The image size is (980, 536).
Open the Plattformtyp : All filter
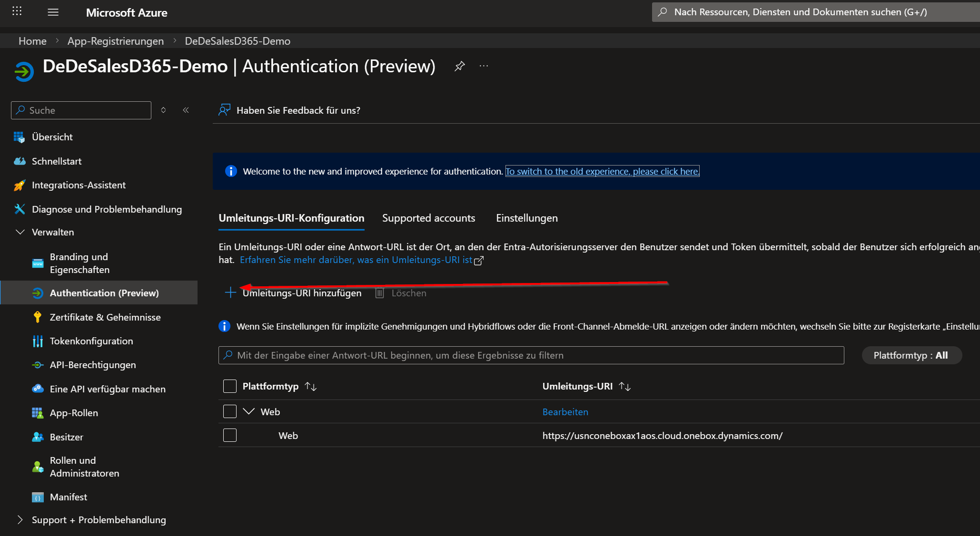[x=911, y=355]
